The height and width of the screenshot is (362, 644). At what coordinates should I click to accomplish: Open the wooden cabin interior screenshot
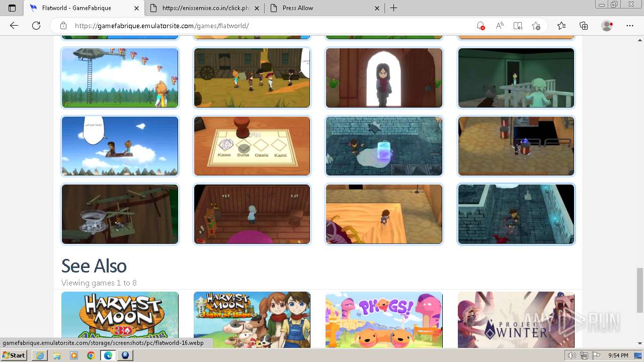252,214
